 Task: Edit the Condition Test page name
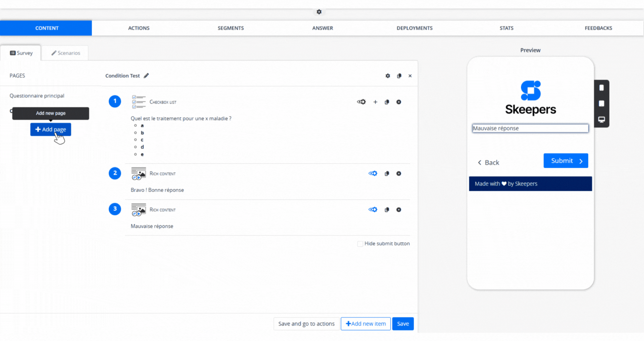[146, 76]
